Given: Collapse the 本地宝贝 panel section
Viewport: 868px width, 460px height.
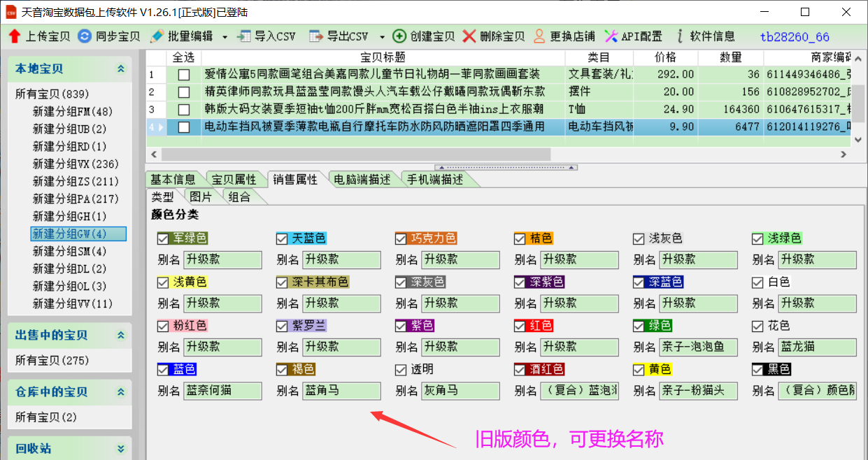Looking at the screenshot, I should click(x=120, y=69).
